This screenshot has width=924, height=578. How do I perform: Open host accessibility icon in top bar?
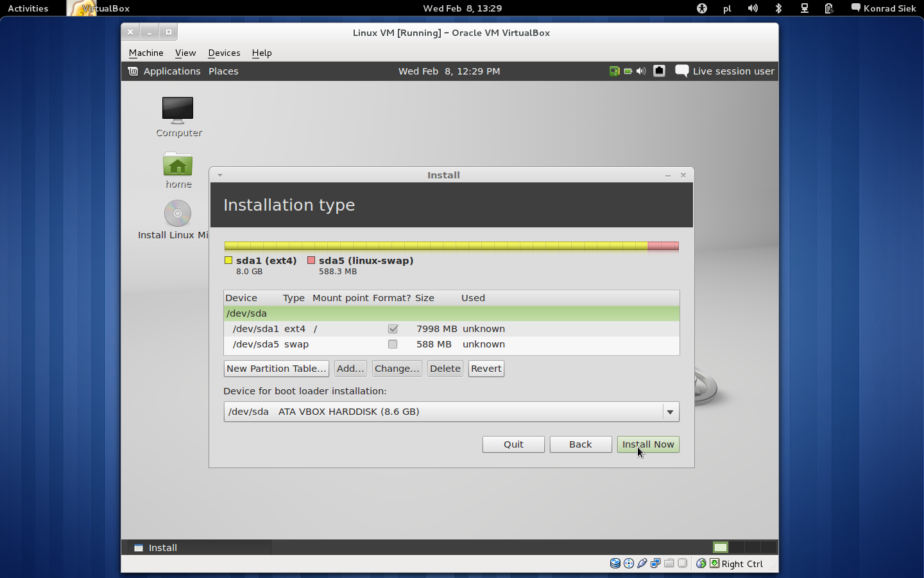(702, 8)
